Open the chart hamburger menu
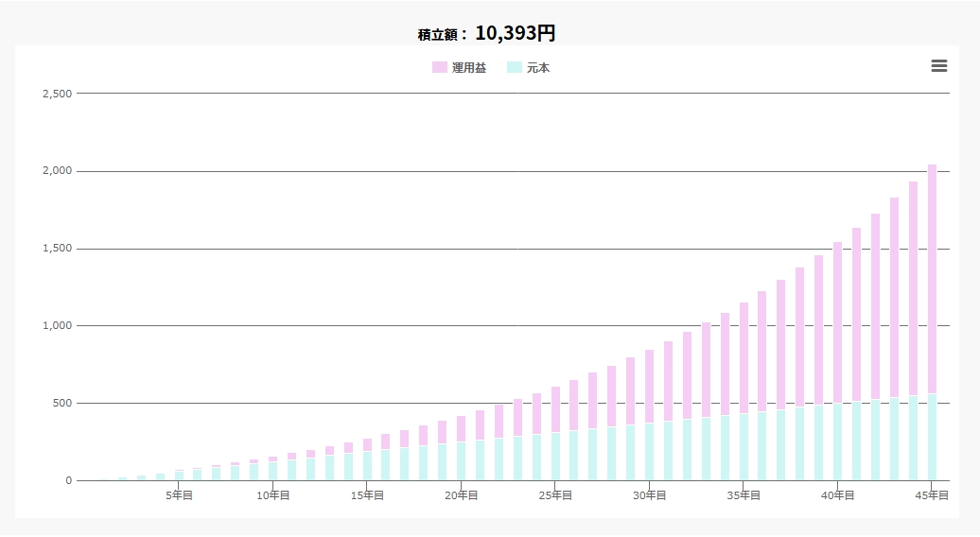This screenshot has width=980, height=537. pyautogui.click(x=938, y=65)
